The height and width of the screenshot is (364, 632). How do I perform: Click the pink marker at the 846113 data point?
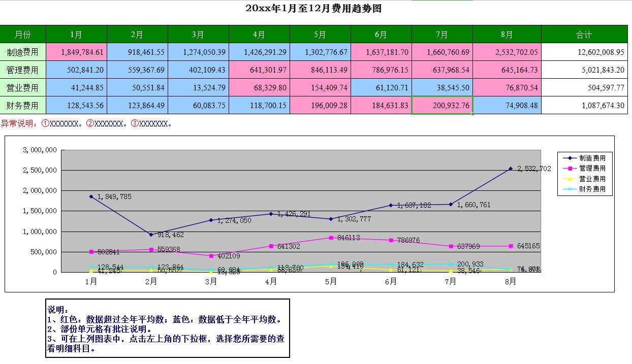(x=330, y=238)
